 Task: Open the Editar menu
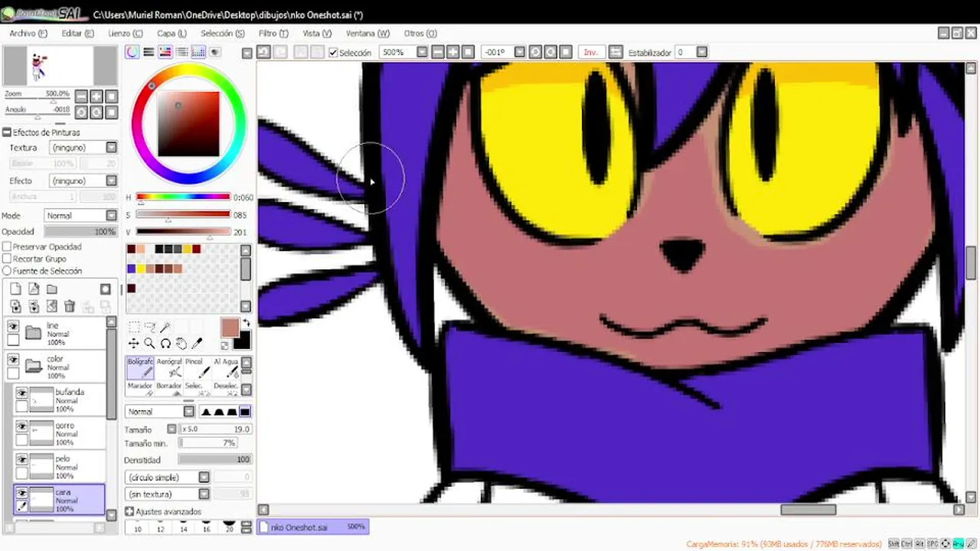(x=77, y=33)
